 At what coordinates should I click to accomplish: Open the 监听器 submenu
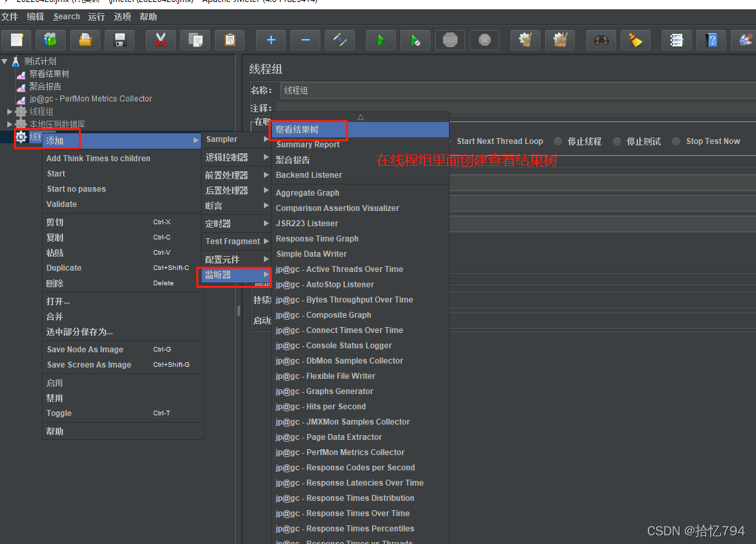pyautogui.click(x=236, y=275)
